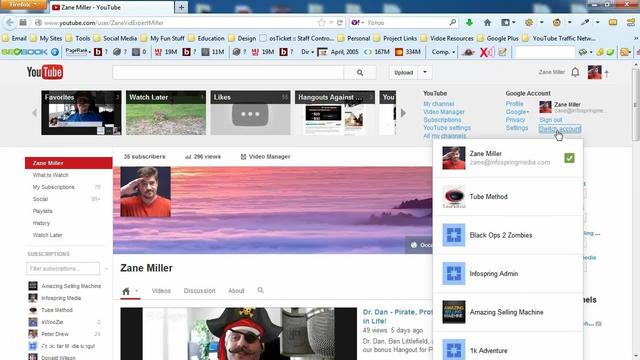Image resolution: width=640 pixels, height=360 pixels.
Task: Click the Yahoo search magnifier icon
Action: (452, 22)
